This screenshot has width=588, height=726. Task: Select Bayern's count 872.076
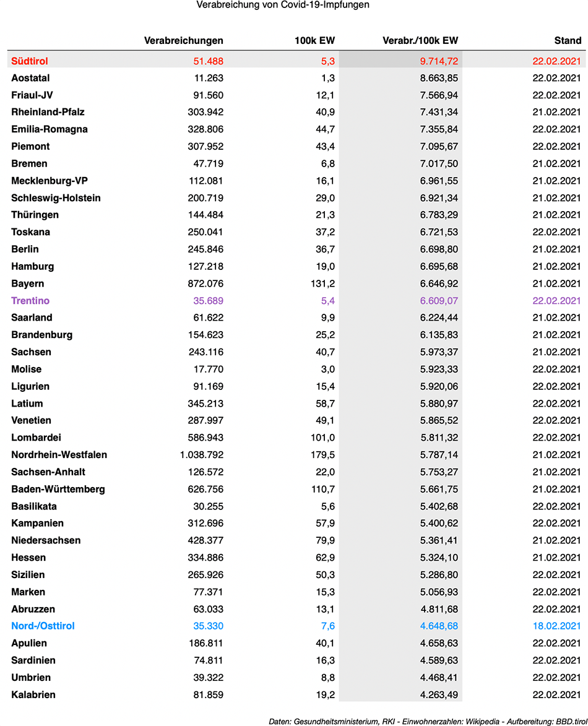pos(205,283)
